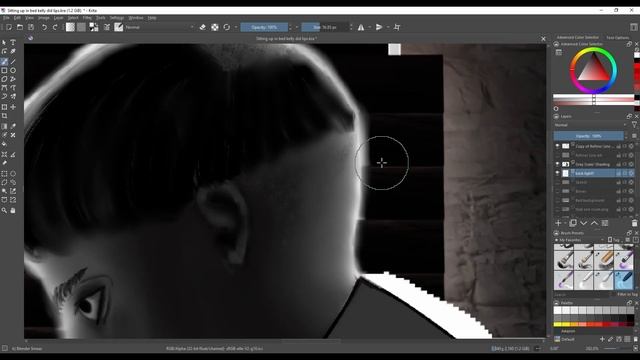Select the Elliptical Selection tool
The height and width of the screenshot is (360, 640).
coord(13,173)
